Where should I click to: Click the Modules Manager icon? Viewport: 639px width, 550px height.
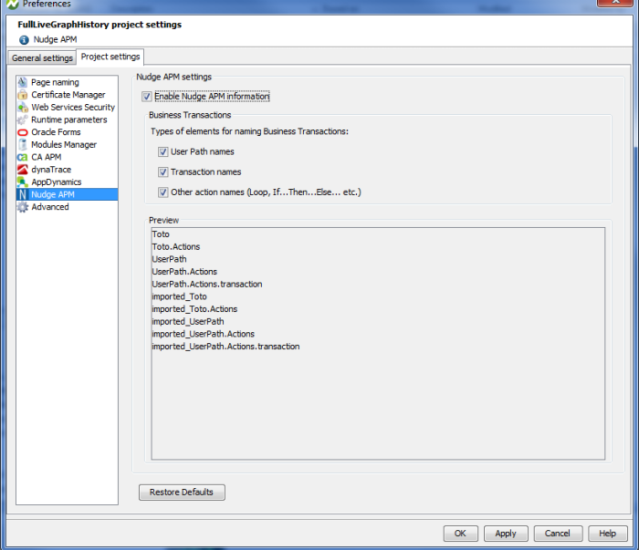tap(22, 145)
